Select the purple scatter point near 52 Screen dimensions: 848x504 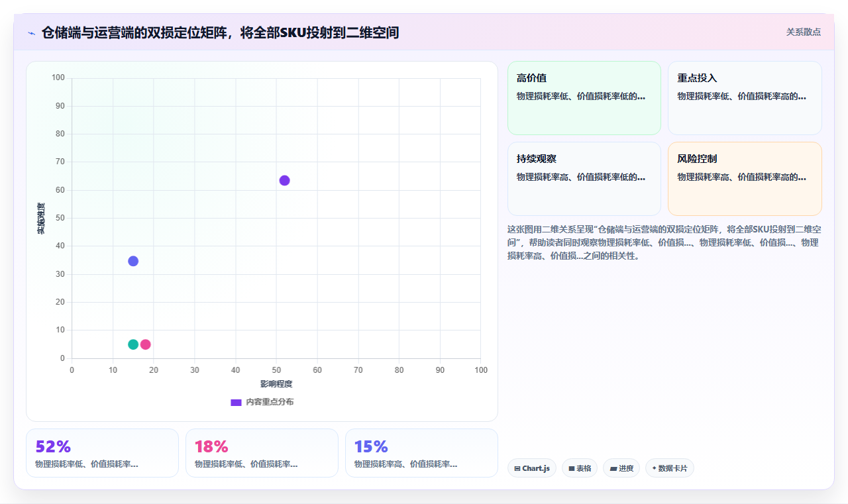(x=285, y=181)
